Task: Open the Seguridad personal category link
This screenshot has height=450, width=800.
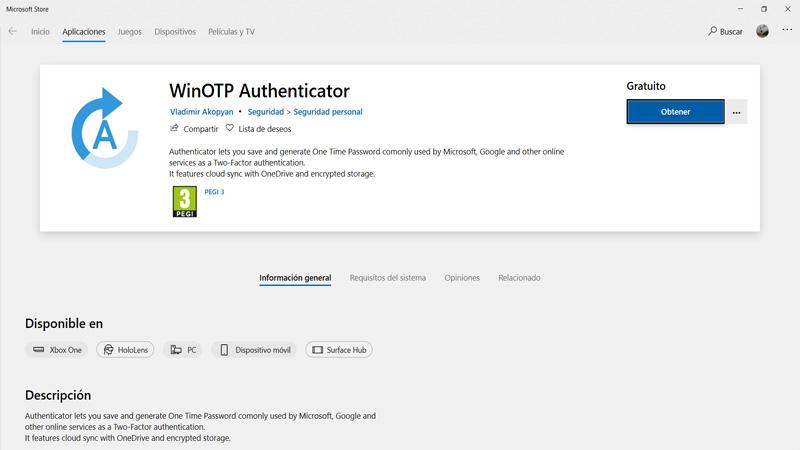Action: (328, 112)
